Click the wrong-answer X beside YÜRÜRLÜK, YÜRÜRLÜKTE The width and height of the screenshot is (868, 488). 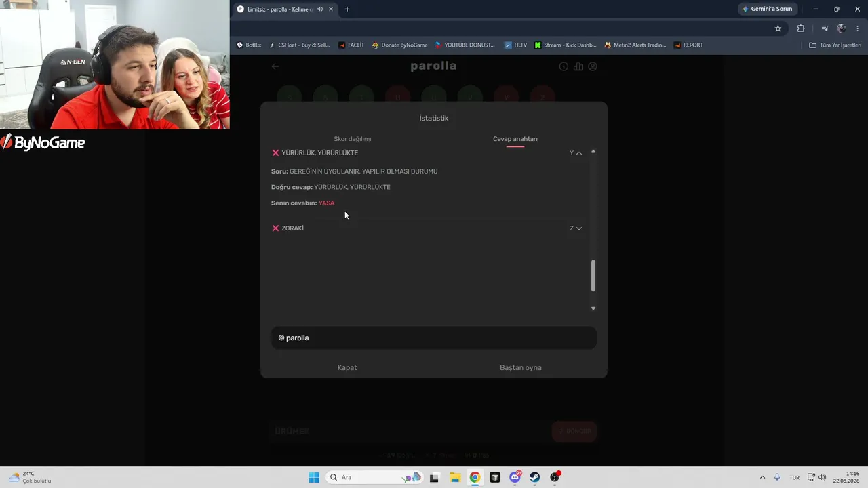point(275,153)
